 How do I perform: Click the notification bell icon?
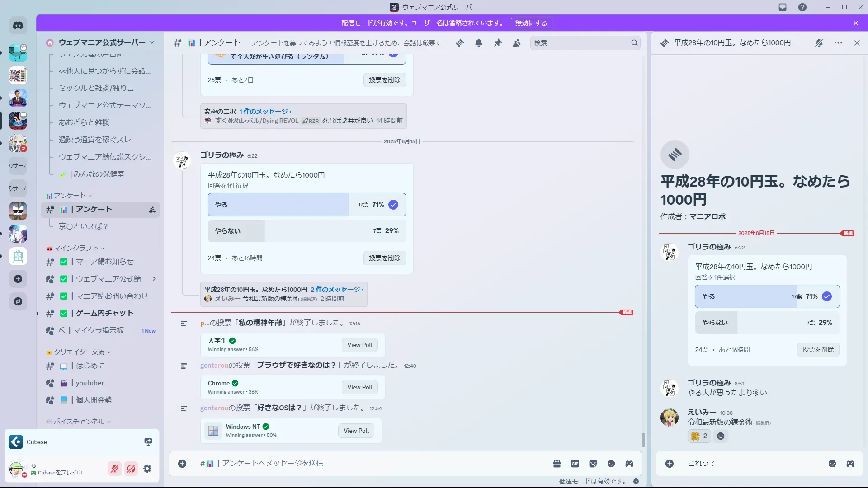479,43
